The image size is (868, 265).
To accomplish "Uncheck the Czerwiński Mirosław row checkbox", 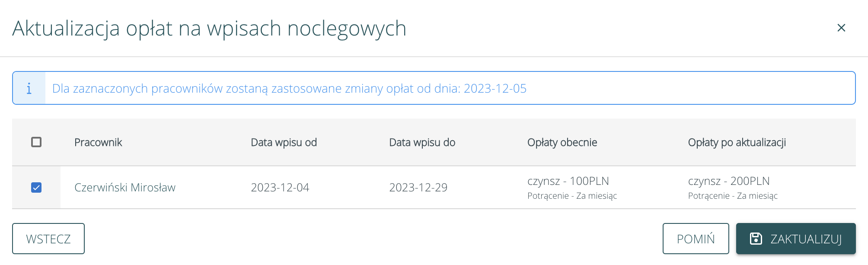I will click(36, 187).
